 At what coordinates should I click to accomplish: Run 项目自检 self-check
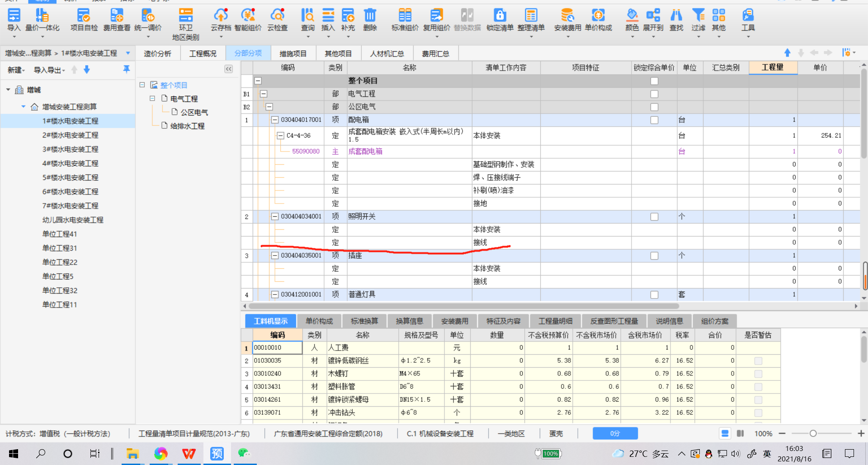[x=84, y=20]
